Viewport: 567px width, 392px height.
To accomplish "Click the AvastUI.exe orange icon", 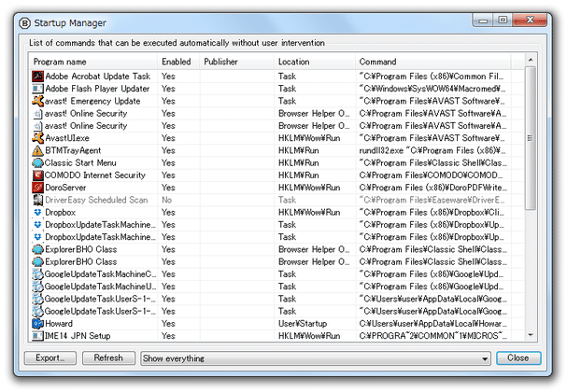I will pos(37,138).
